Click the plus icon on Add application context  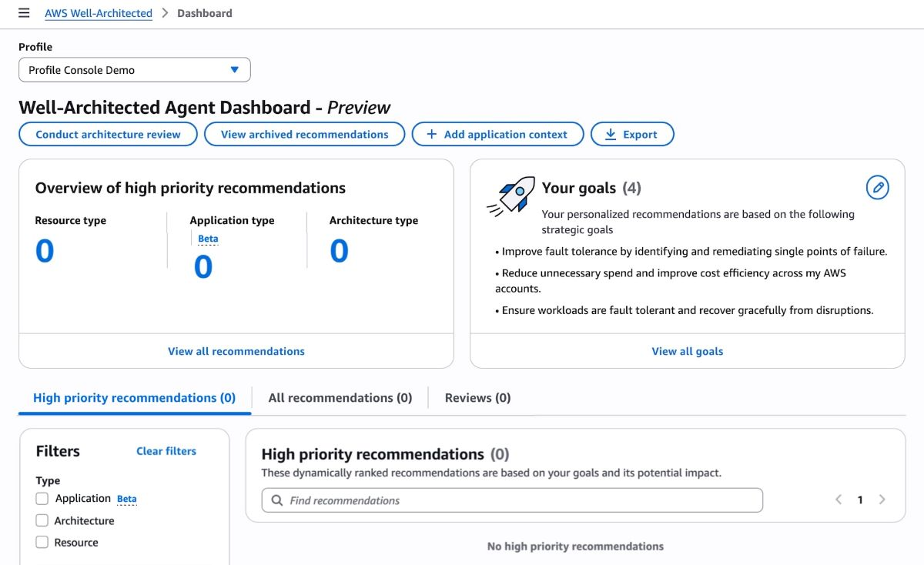(432, 134)
